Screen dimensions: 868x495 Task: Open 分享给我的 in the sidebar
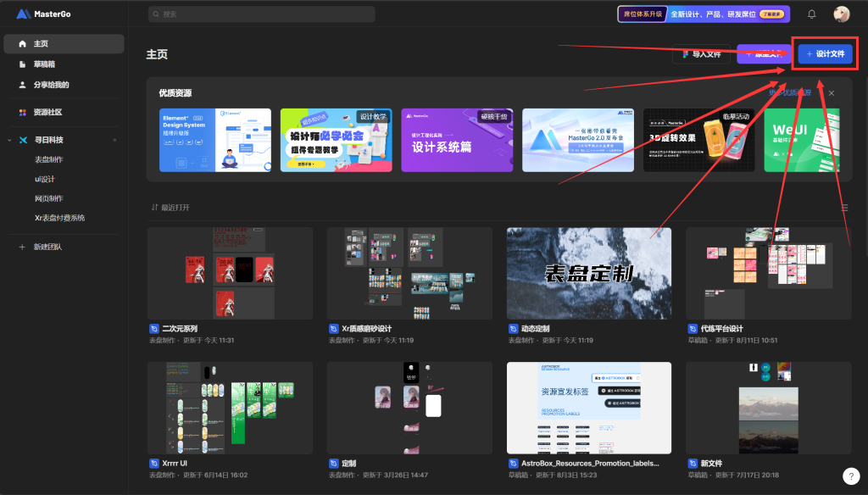coord(50,85)
